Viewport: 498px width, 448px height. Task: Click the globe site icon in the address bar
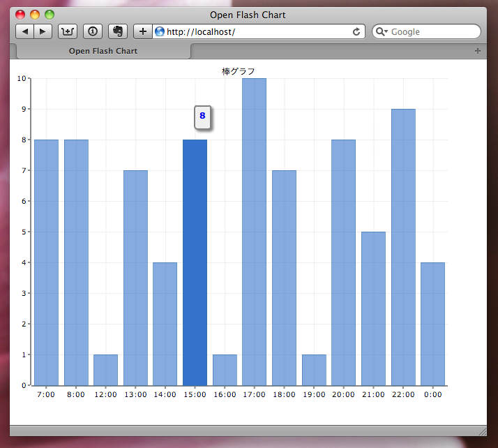click(x=160, y=31)
